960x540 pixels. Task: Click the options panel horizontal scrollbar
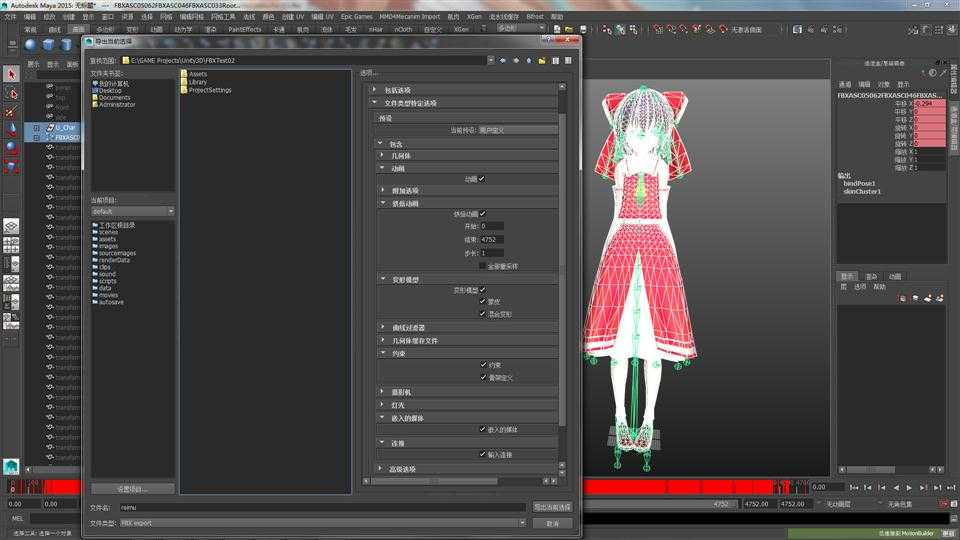tap(434, 481)
